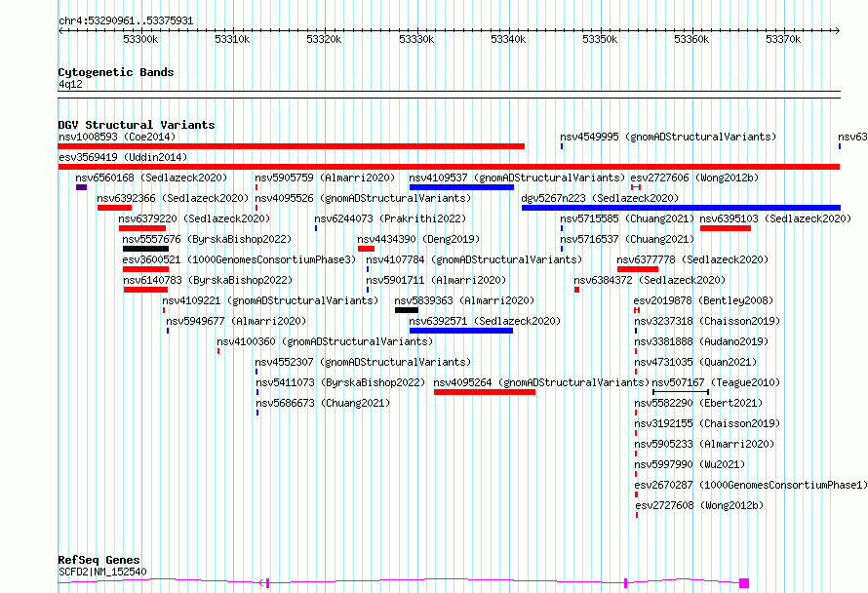Image resolution: width=868 pixels, height=593 pixels.
Task: Open nsv6392571 (Sedlazeck2020) variant
Action: pyautogui.click(x=485, y=321)
